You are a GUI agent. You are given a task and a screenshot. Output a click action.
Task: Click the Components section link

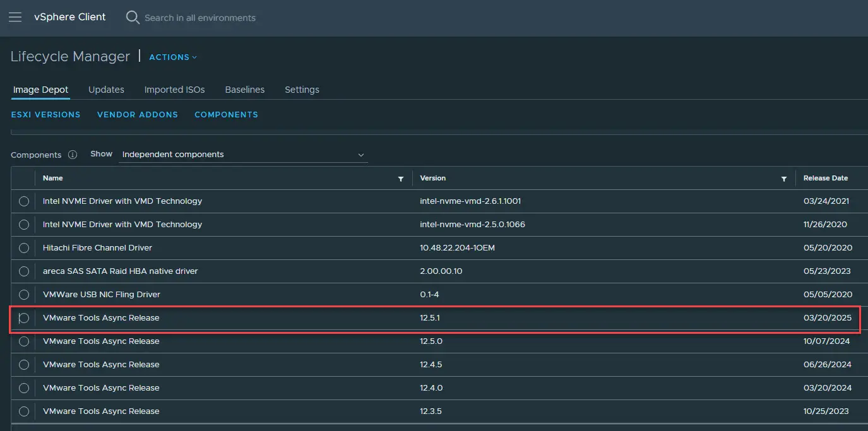pos(226,115)
